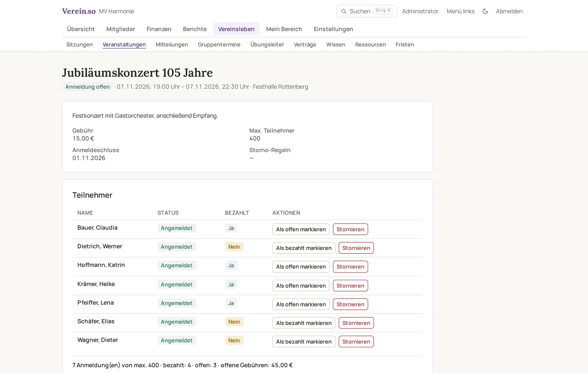This screenshot has width=588, height=373.
Task: Click the search magnifier icon
Action: click(x=344, y=11)
